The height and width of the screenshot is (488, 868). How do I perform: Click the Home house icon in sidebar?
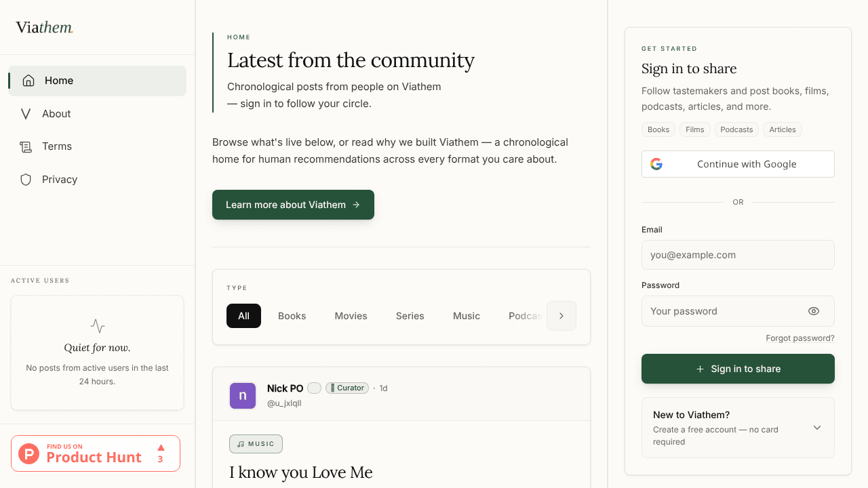coord(28,81)
